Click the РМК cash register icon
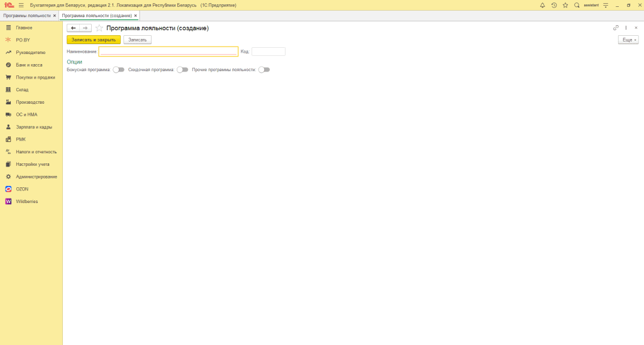Viewport: 644px width, 345px height. click(8, 140)
